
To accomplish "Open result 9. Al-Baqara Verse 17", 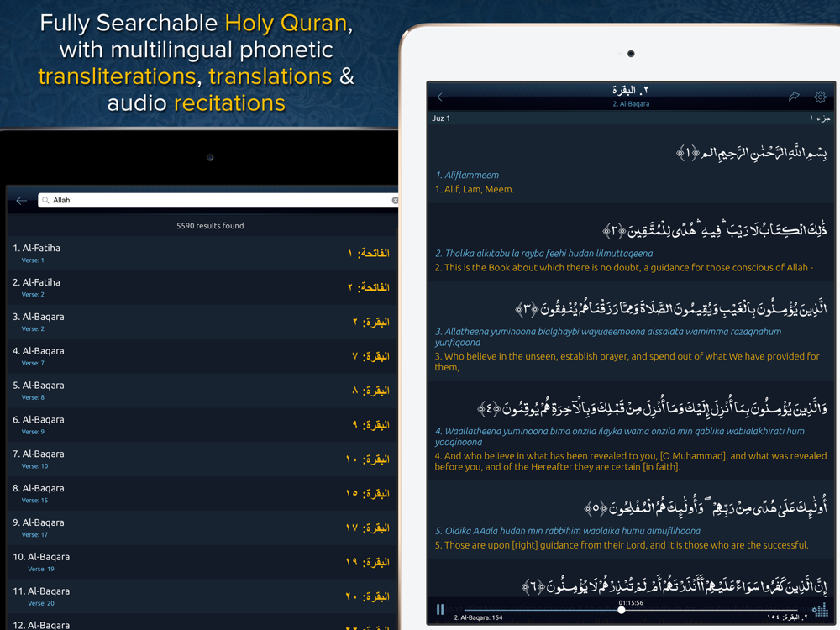I will (202, 528).
